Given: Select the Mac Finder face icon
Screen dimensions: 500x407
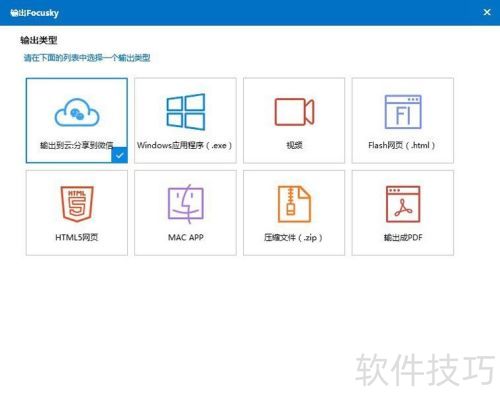Looking at the screenshot, I should click(x=186, y=204).
